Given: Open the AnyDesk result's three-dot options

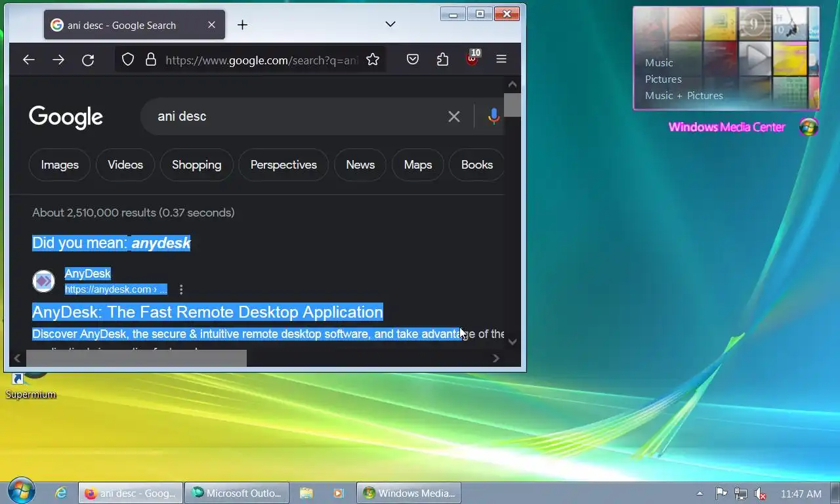Looking at the screenshot, I should click(181, 289).
